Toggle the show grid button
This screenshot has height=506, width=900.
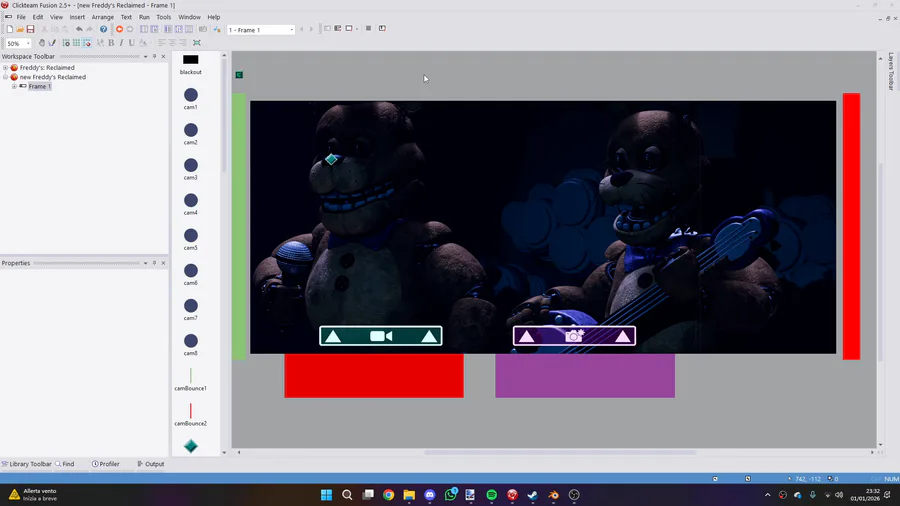(76, 43)
